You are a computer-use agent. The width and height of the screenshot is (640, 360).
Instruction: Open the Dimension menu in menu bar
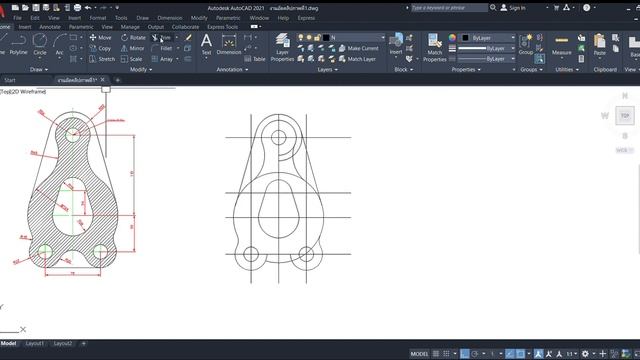[x=170, y=18]
